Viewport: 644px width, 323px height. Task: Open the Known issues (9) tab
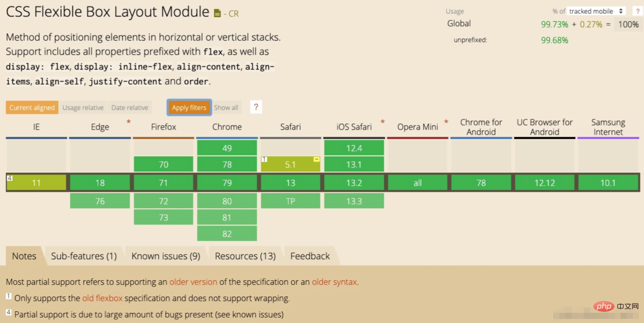(x=166, y=256)
